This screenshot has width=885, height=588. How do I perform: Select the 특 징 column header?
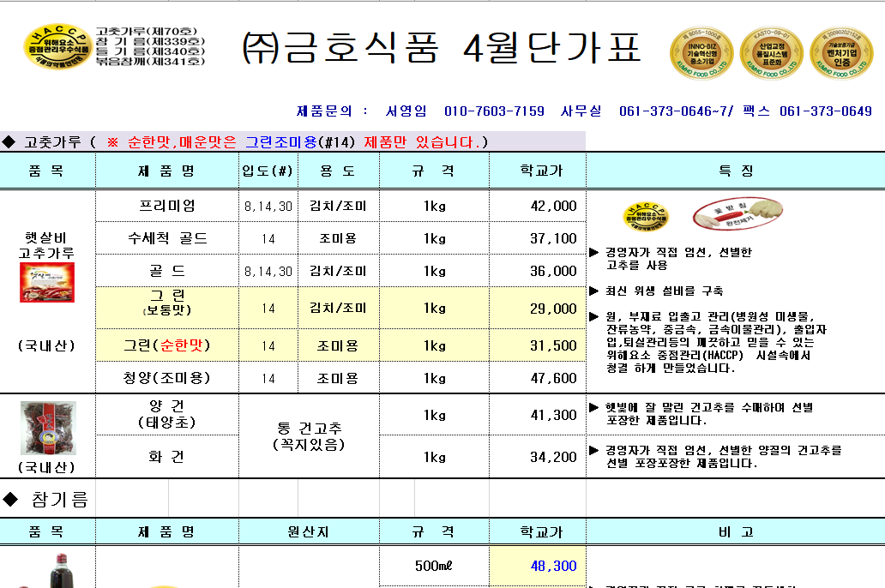736,171
